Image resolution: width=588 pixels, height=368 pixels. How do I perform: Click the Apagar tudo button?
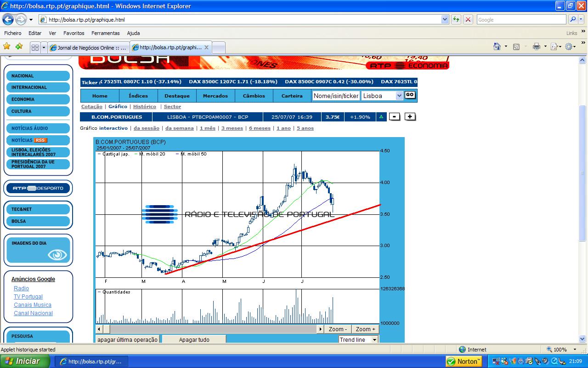click(194, 340)
